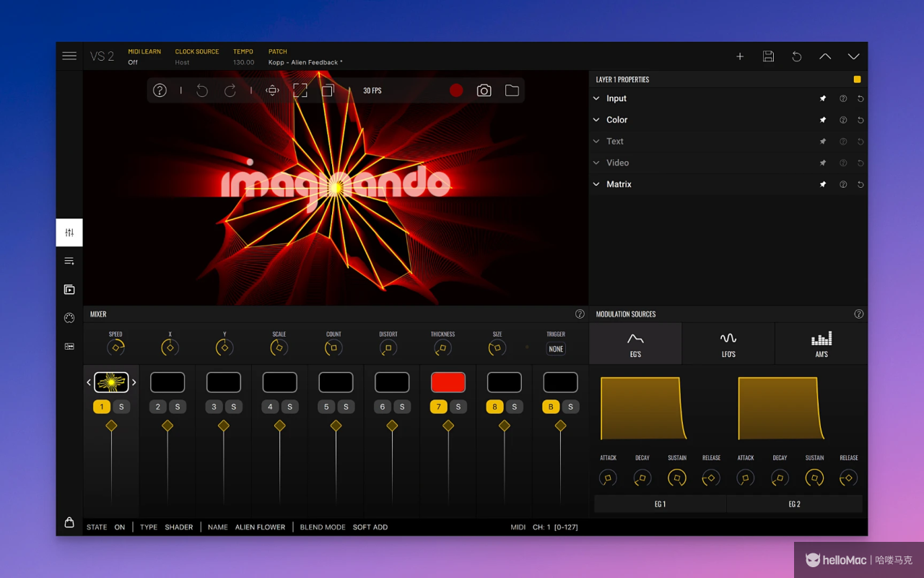Switch to the EG'S modulation tab
The image size is (924, 578).
pyautogui.click(x=635, y=343)
